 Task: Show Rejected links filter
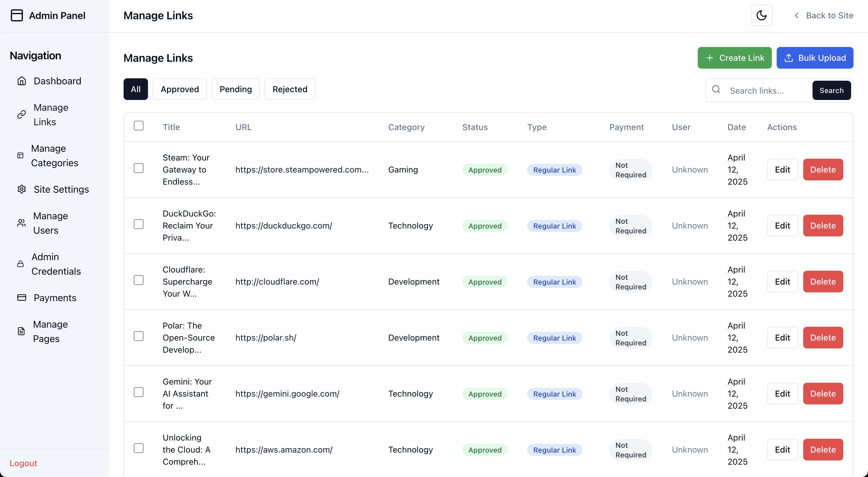[x=290, y=89]
